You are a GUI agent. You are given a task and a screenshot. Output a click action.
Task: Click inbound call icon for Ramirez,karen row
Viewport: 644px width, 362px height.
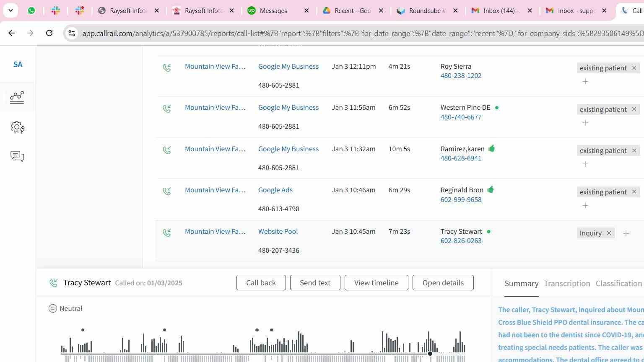(167, 150)
